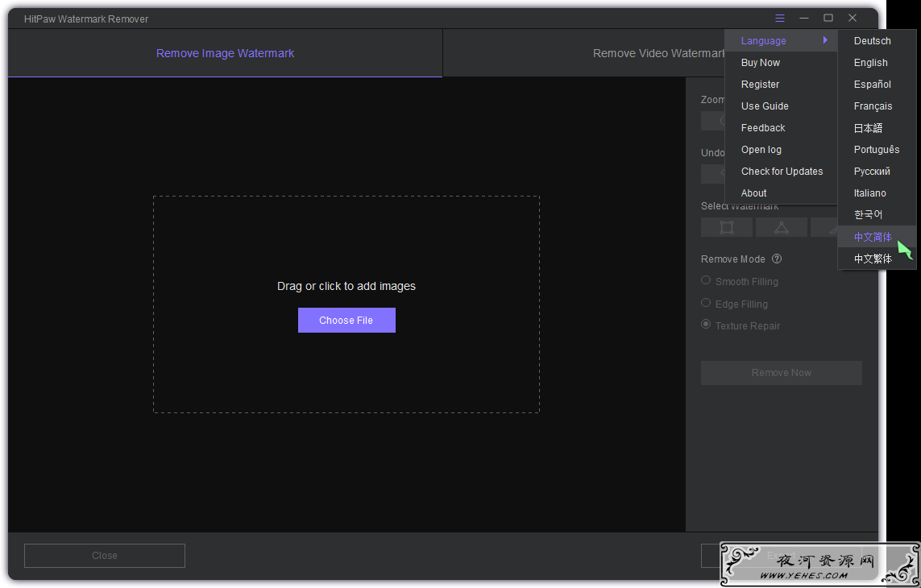Open Use Guide from the menu
Image resolution: width=921 pixels, height=588 pixels.
pos(782,106)
